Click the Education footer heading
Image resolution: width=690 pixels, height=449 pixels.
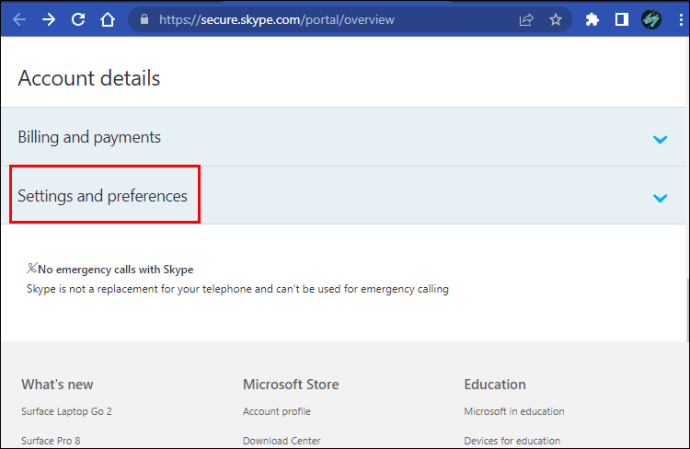coord(495,384)
